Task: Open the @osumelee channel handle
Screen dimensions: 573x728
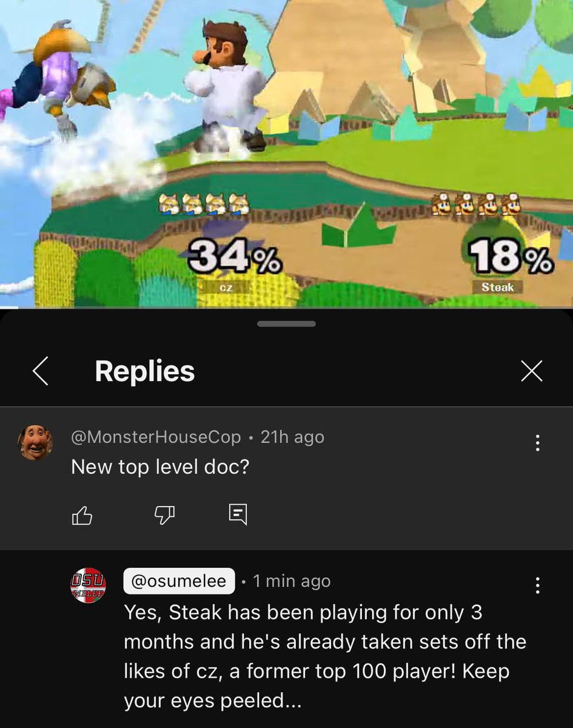Action: click(179, 581)
